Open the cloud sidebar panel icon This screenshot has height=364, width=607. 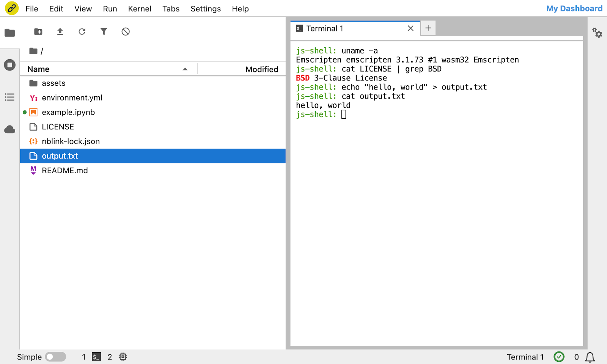tap(10, 130)
